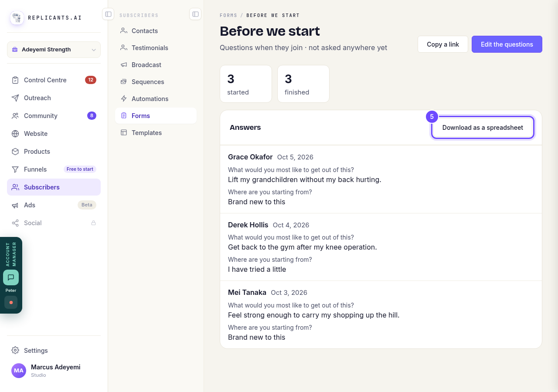The width and height of the screenshot is (558, 392).
Task: Click the Sequences stacked mail icon
Action: [x=124, y=82]
